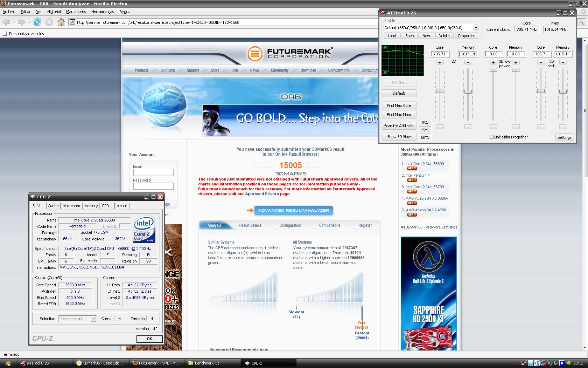Increase 2D Core clock plus button
Screen dimensions: 588x368
(x=440, y=62)
